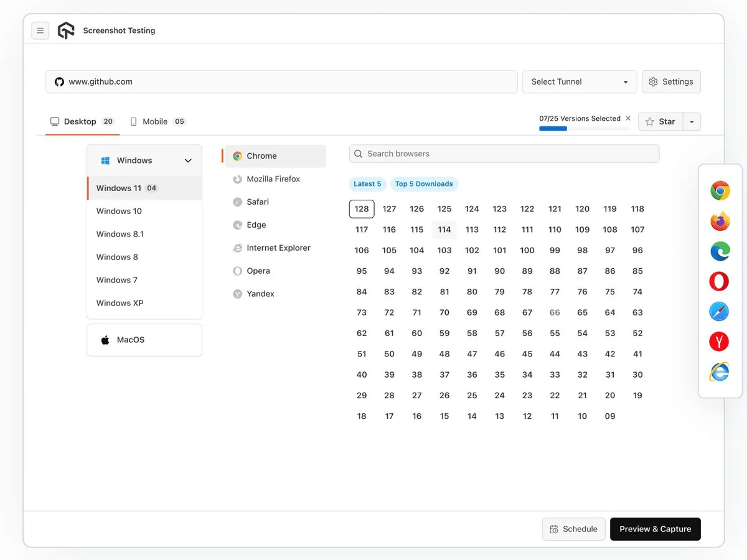Click the versions selected progress bar

(x=585, y=129)
